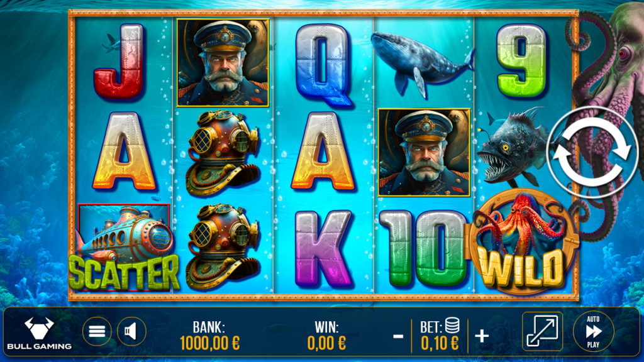Click the 0,10 € bet value
The image size is (644, 362).
(440, 343)
